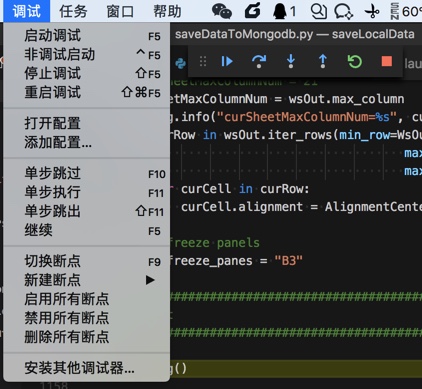422x389 pixels.
Task: Click wsOut.iter_rows in the code
Action: coord(279,135)
